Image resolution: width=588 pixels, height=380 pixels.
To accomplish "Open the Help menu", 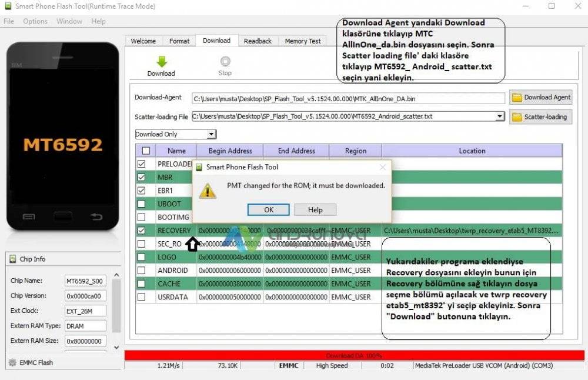I will [x=98, y=21].
